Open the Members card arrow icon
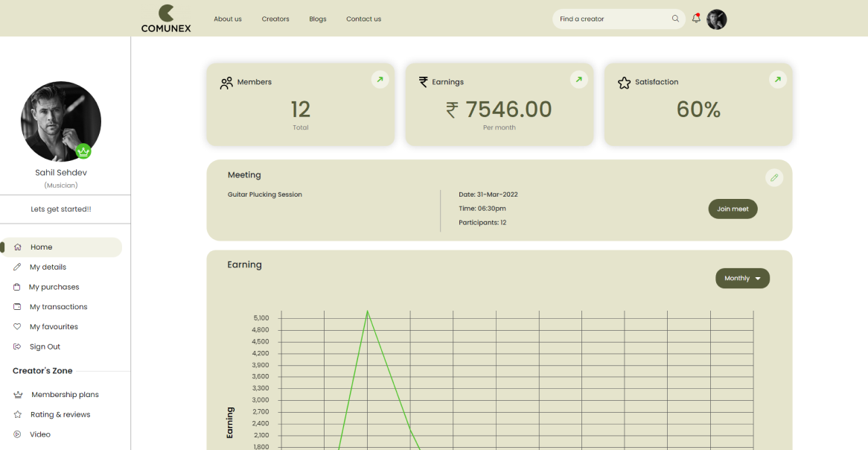This screenshot has width=868, height=450. click(380, 80)
